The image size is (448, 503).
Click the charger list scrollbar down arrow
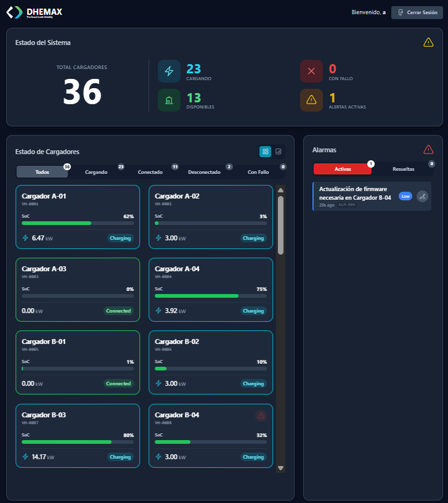280,468
